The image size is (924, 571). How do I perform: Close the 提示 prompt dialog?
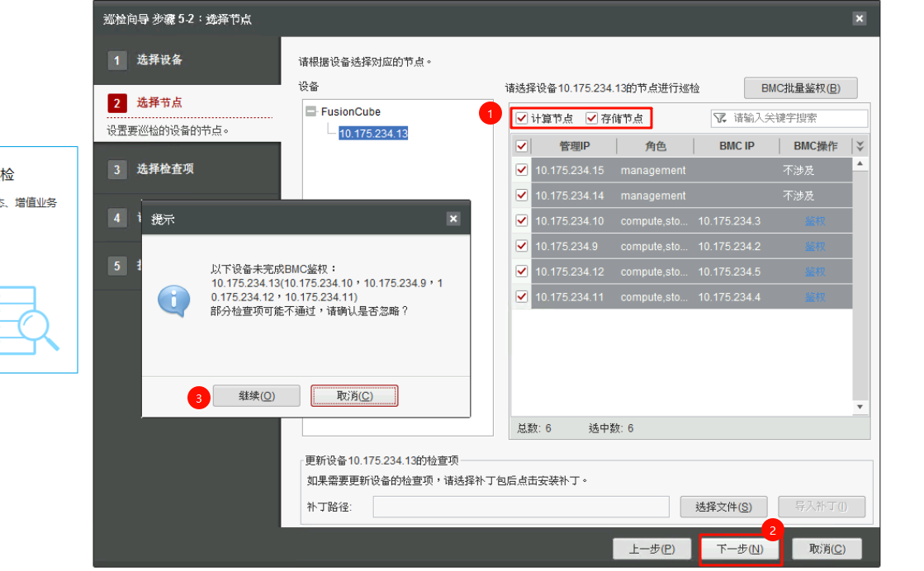click(453, 219)
